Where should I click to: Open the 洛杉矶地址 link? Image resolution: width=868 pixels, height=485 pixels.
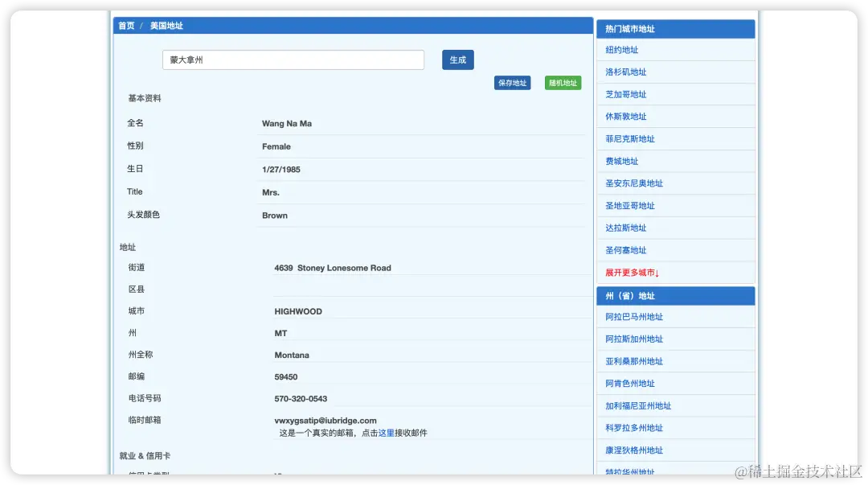tap(625, 72)
